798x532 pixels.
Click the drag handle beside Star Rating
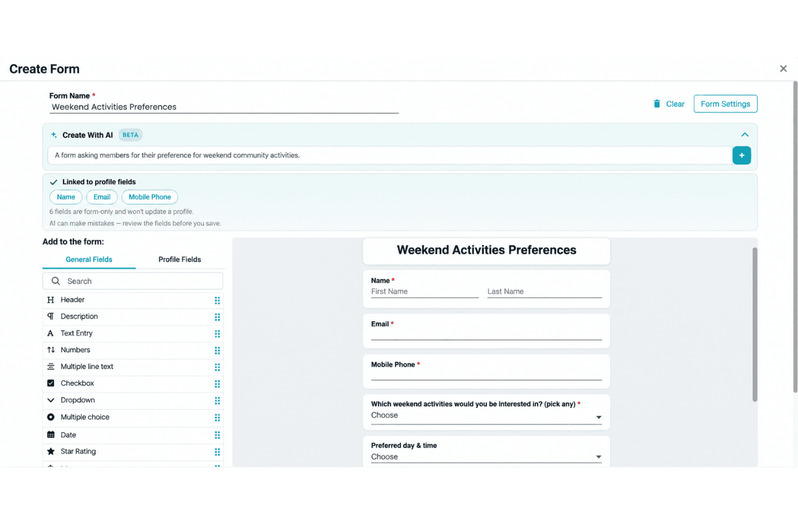pos(217,452)
